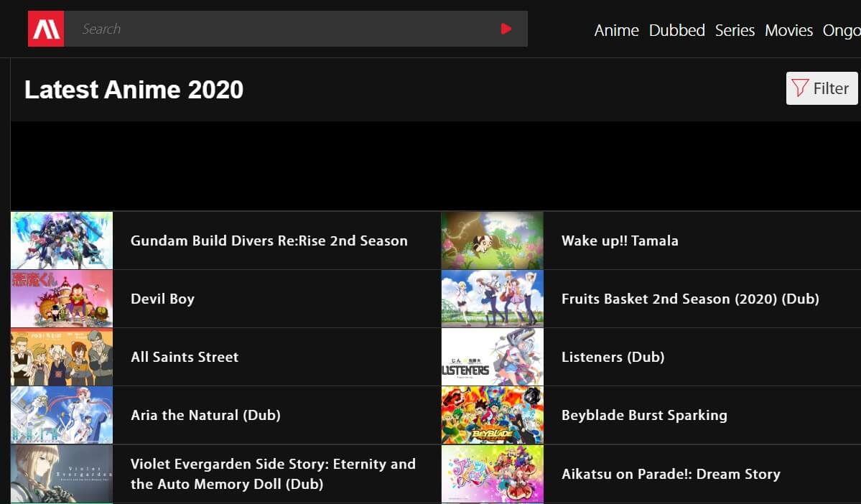Click the Listeners thumbnail image

(493, 357)
